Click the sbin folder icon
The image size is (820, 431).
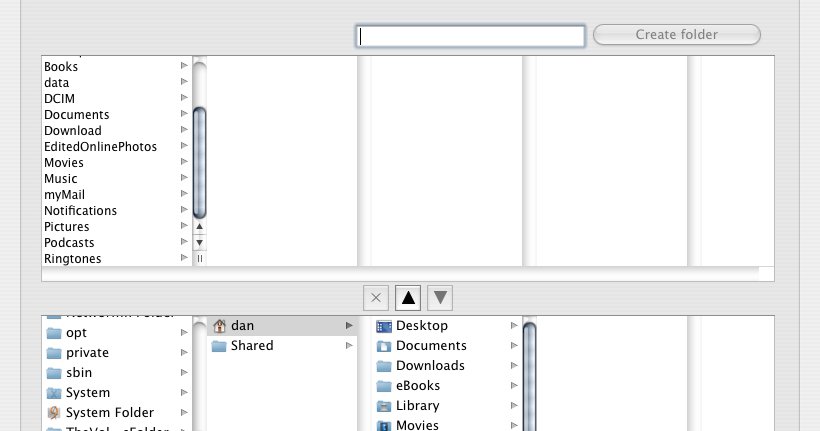(54, 373)
